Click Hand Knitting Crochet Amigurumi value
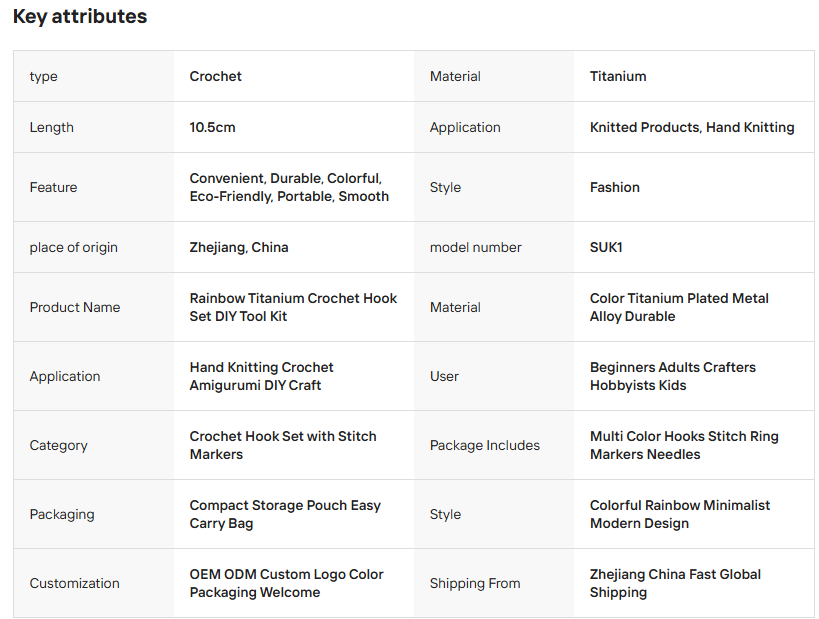 click(261, 376)
